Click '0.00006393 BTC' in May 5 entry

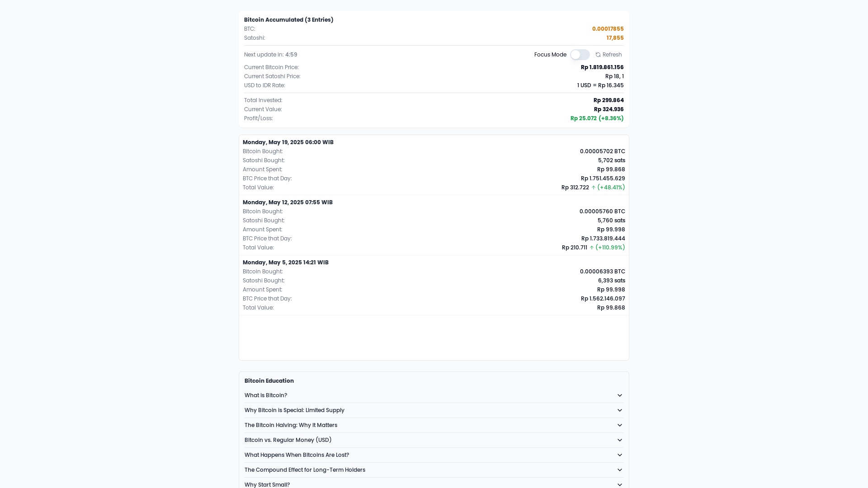603,272
